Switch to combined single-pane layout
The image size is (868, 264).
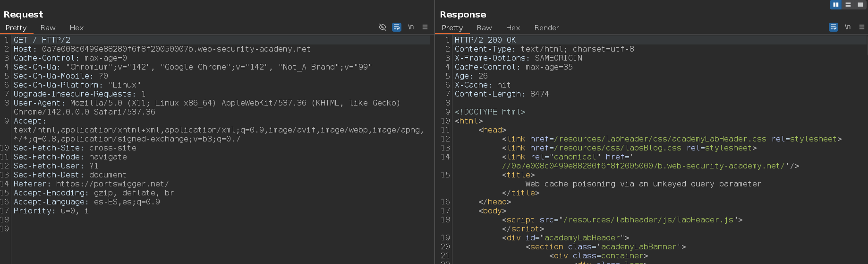pos(860,4)
